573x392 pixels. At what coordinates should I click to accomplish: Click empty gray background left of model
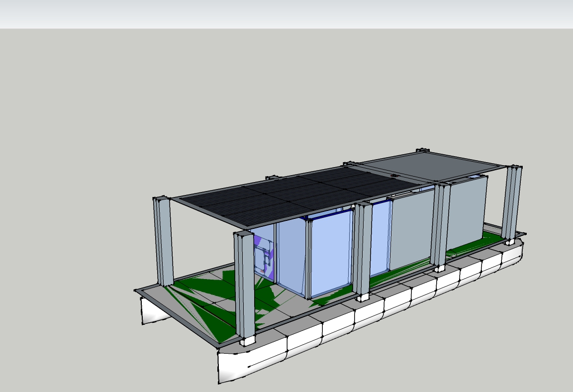tap(75, 199)
